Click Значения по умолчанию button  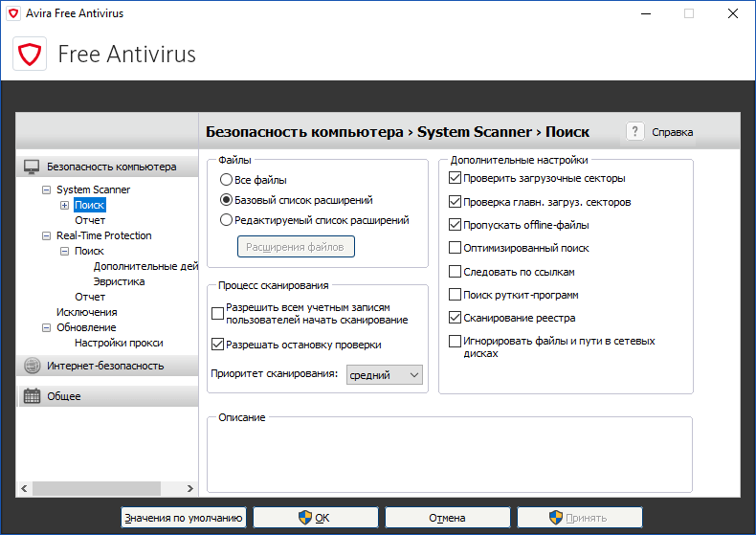pos(183,518)
